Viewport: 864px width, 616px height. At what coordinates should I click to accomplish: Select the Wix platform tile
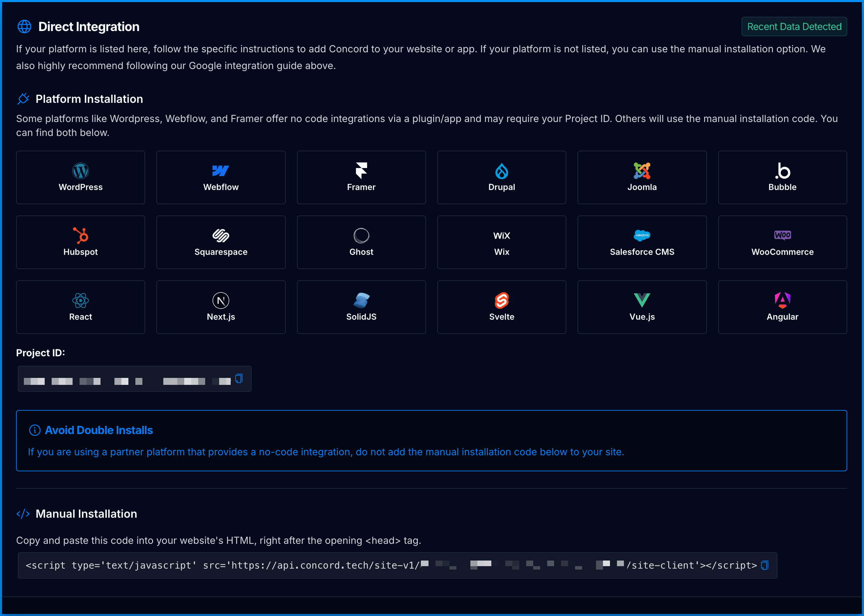pyautogui.click(x=501, y=242)
